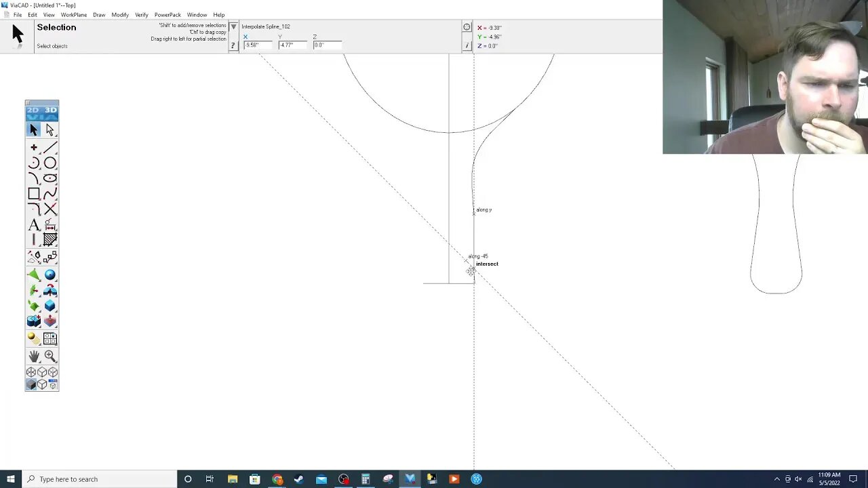Select the Text tool
Image resolution: width=868 pixels, height=488 pixels.
(x=34, y=225)
